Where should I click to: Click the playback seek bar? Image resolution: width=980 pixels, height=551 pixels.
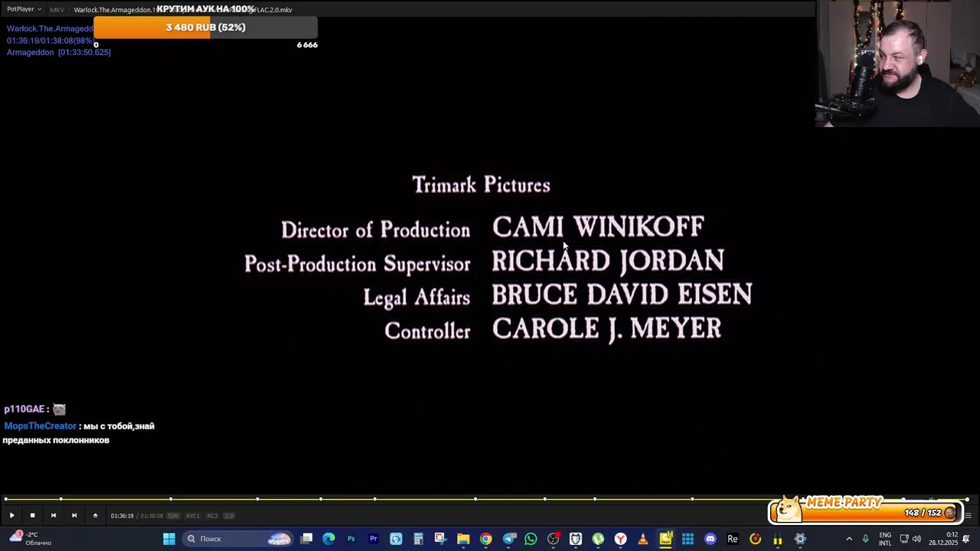487,499
